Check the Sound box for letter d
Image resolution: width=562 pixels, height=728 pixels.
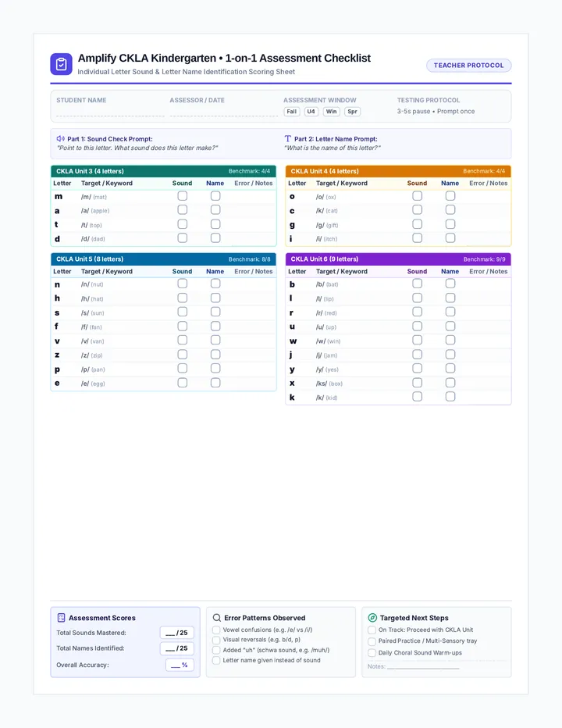183,238
